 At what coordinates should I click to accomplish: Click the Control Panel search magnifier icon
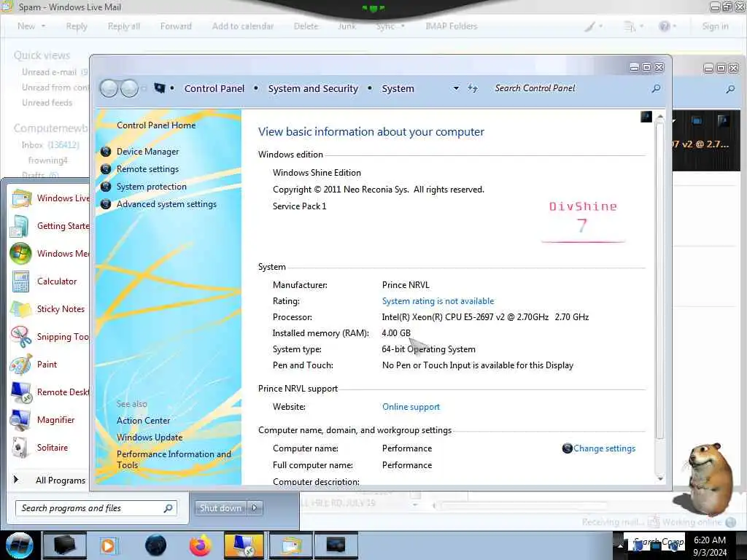[x=656, y=88]
